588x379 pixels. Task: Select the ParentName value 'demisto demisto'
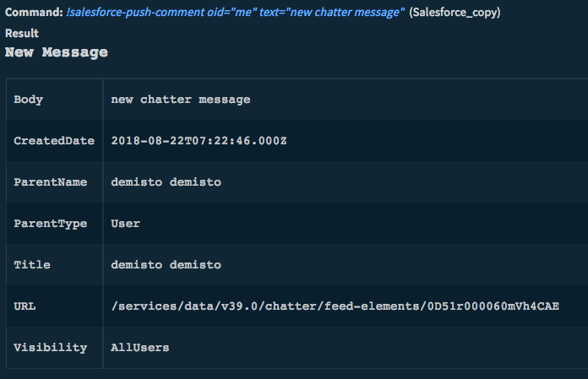[166, 182]
